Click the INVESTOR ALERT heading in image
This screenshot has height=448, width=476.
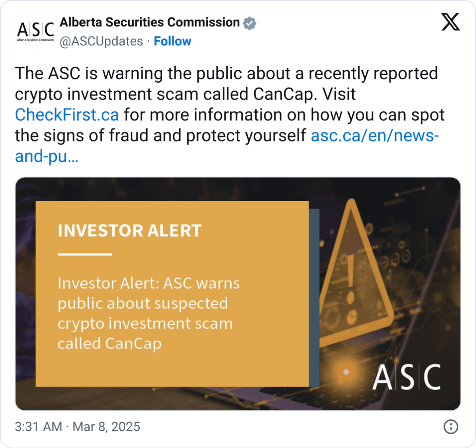coord(129,231)
